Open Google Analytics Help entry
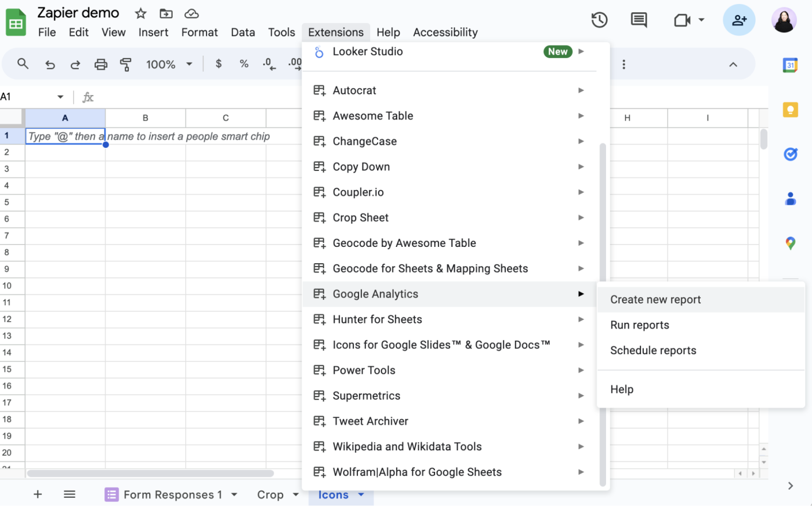812x506 pixels. coord(701,389)
